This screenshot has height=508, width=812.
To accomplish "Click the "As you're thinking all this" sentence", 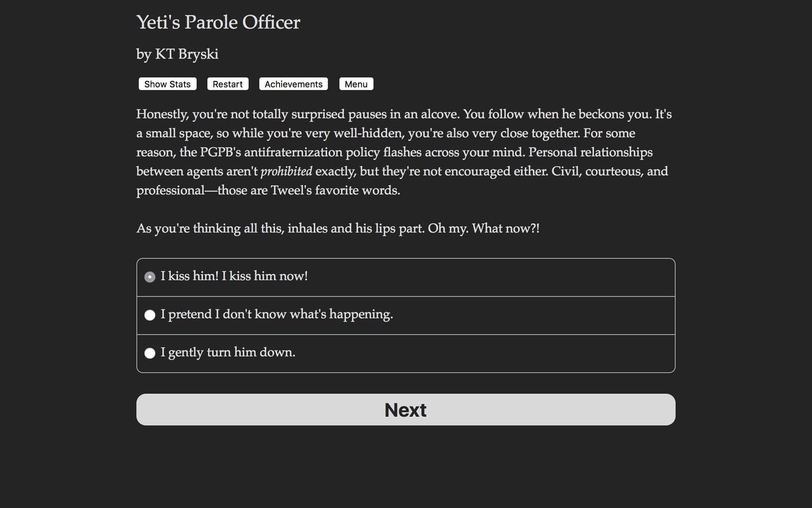I will pyautogui.click(x=210, y=229).
